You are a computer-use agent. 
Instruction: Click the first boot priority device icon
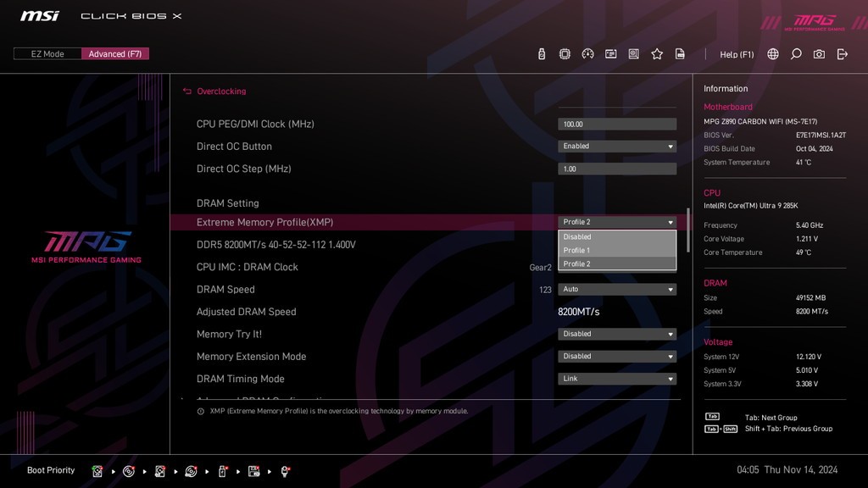pyautogui.click(x=97, y=471)
